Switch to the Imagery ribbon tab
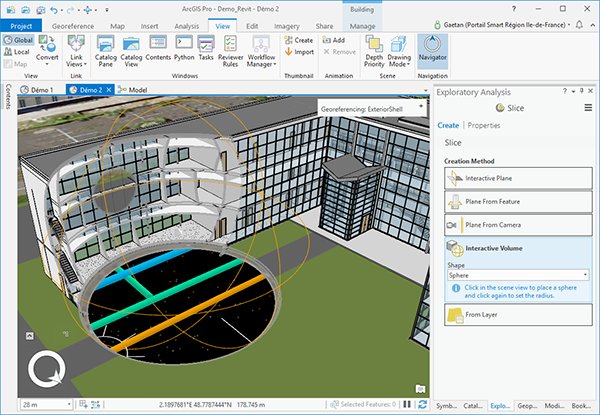The height and width of the screenshot is (415, 600). [x=287, y=26]
